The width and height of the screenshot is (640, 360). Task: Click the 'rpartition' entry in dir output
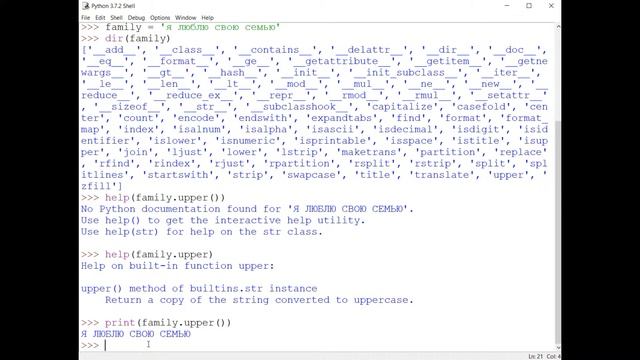pos(302,163)
